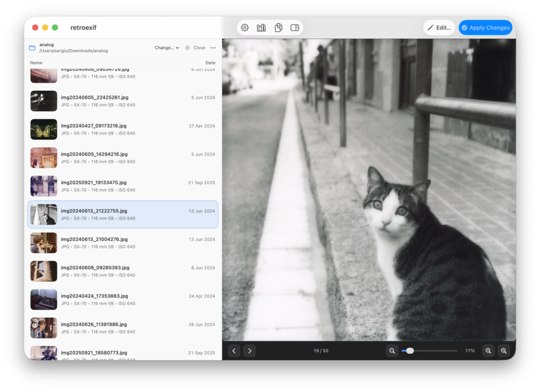Select img20240427_09173216.jpg row
The width and height of the screenshot is (540, 392).
coord(122,129)
